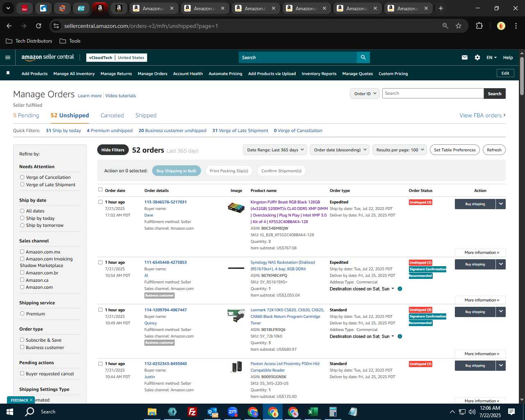
Task: Select Ship by tomorrow radio option
Action: click(x=22, y=225)
